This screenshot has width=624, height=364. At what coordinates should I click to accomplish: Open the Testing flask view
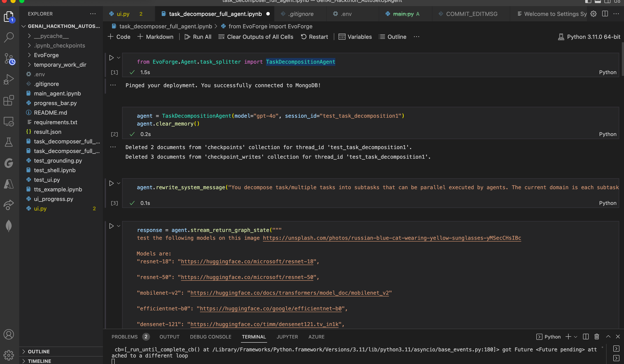tap(9, 142)
